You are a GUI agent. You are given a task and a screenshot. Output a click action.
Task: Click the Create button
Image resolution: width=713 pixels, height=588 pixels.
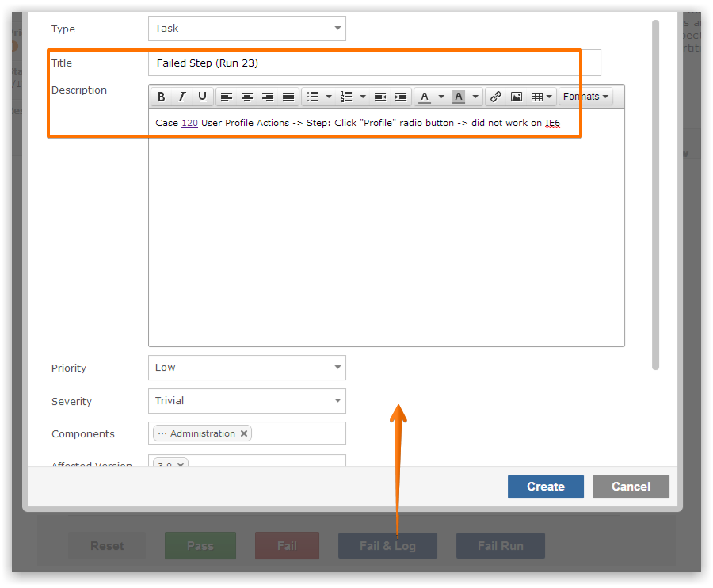tap(546, 487)
